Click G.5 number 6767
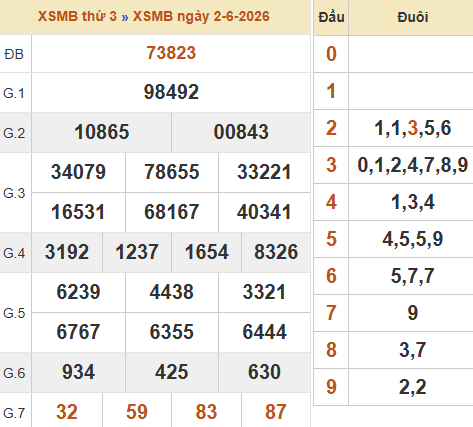473x427 pixels. click(78, 332)
